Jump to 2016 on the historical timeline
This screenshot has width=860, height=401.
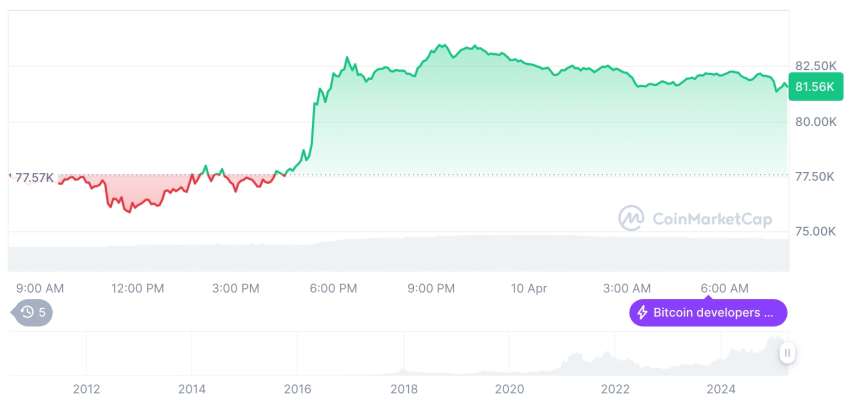[x=297, y=388]
